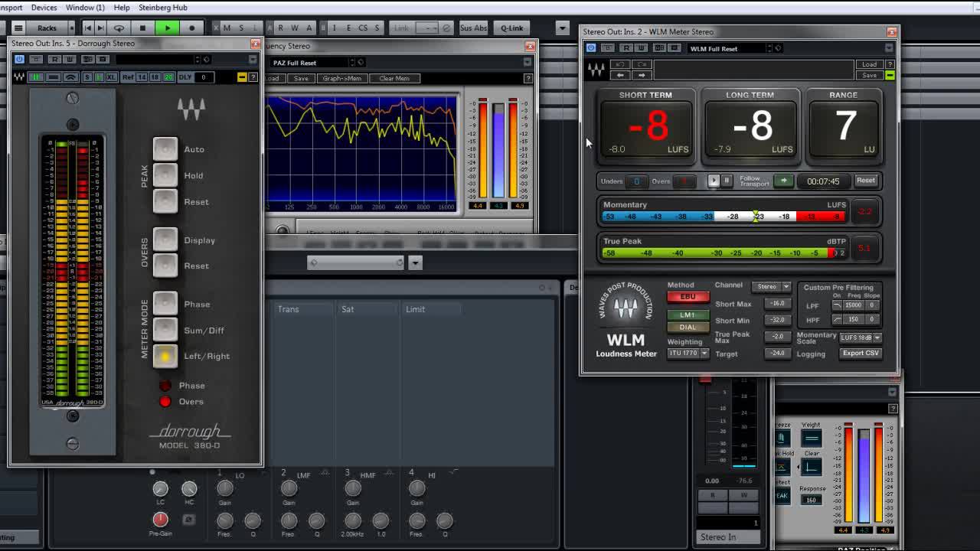Start playback with the green Play button

167,28
